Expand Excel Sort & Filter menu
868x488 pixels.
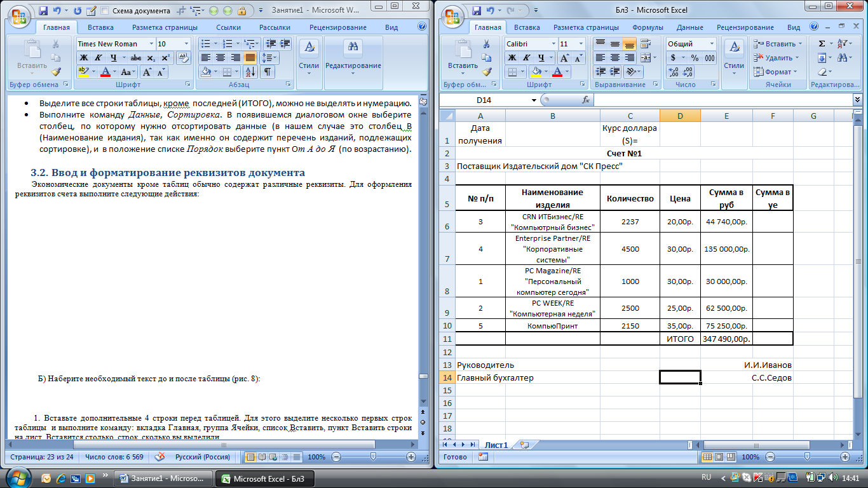[844, 44]
